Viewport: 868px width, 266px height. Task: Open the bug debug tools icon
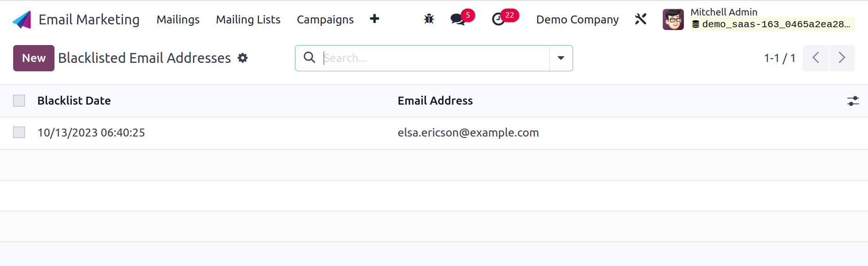[x=429, y=19]
